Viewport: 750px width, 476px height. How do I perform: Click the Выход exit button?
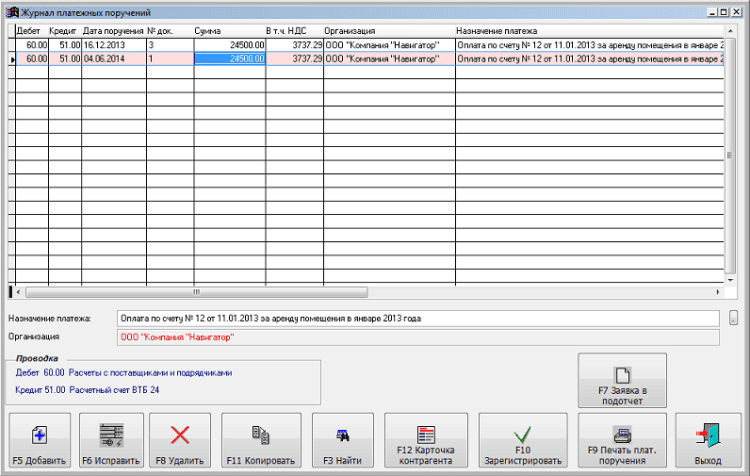pos(708,440)
